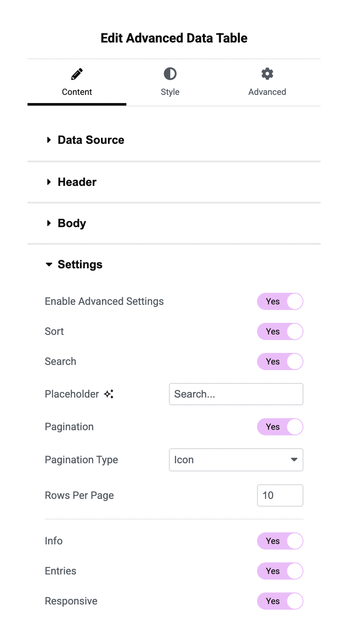
Task: Switch to the Style tab
Action: pyautogui.click(x=170, y=92)
